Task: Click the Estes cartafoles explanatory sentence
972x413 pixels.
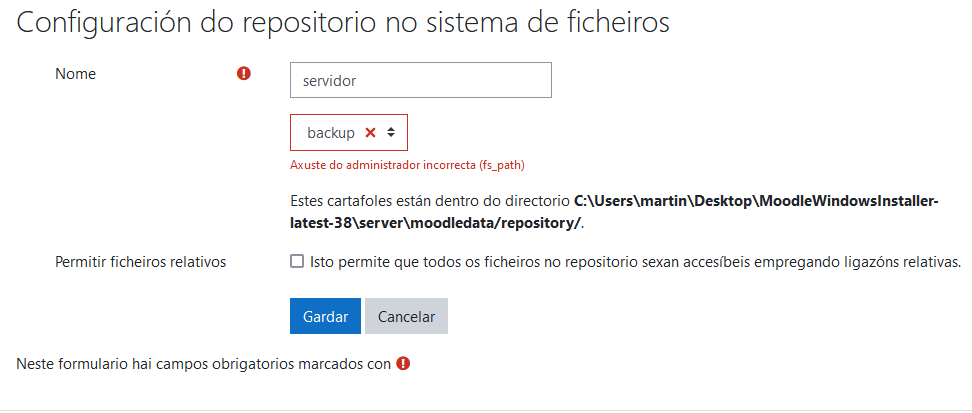Action: click(430, 201)
